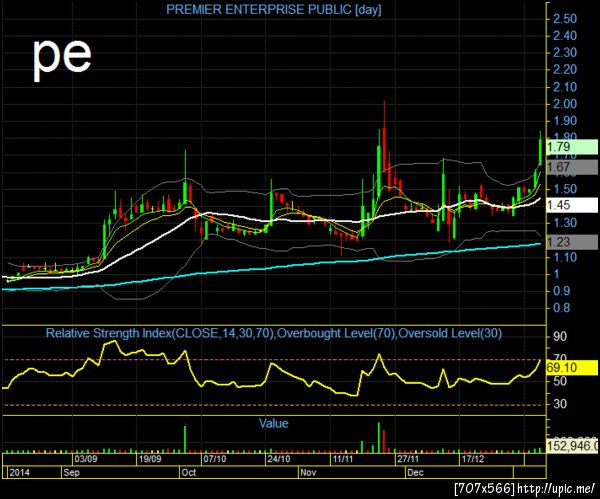Screen dimensions: 600x499
Task: Click the PREMIER ENTERPRISE PUBLIC [day] chart title
Action: point(274,10)
